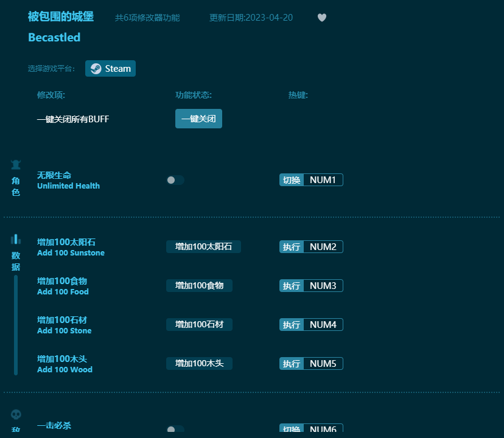Viewport: 504px width, 438px height.
Task: Click the NUM5 hotkey field
Action: point(323,363)
